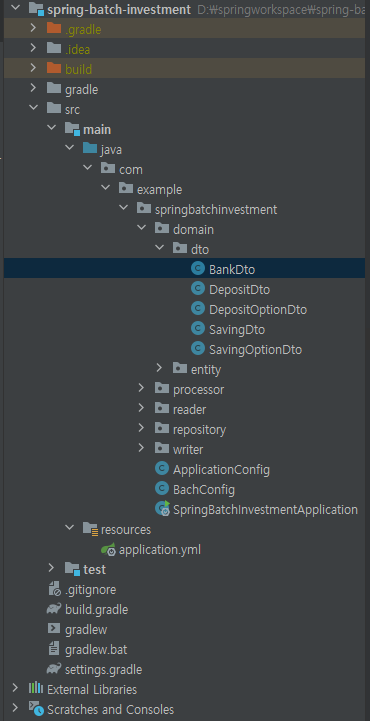Collapse the dto package
Viewport: 370px width, 721px height.
(159, 248)
